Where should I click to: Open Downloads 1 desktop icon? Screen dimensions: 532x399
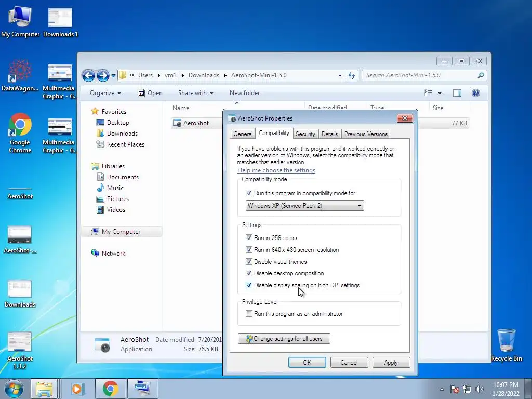tap(60, 22)
